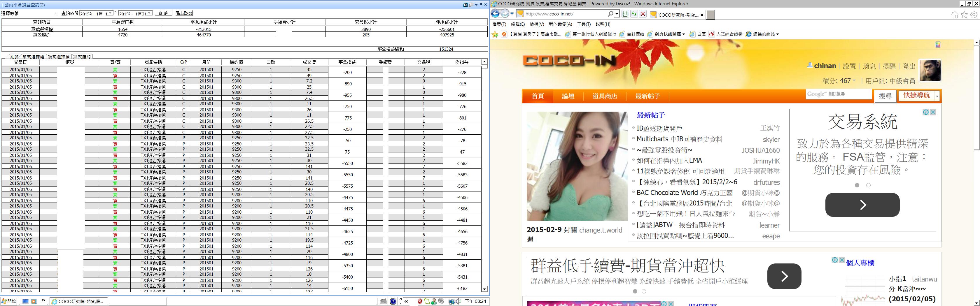The height and width of the screenshot is (306, 980).
Task: Open IE recent pages dropdown arrow
Action: [x=512, y=14]
